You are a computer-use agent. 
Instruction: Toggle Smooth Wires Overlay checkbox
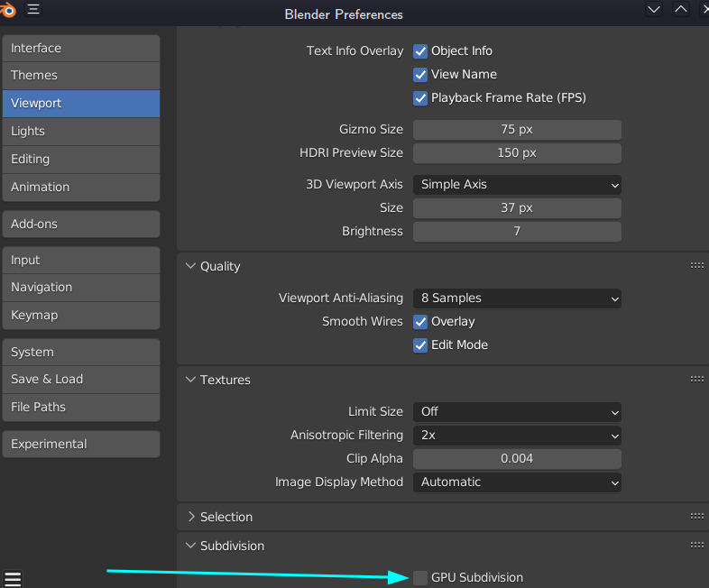tap(420, 322)
